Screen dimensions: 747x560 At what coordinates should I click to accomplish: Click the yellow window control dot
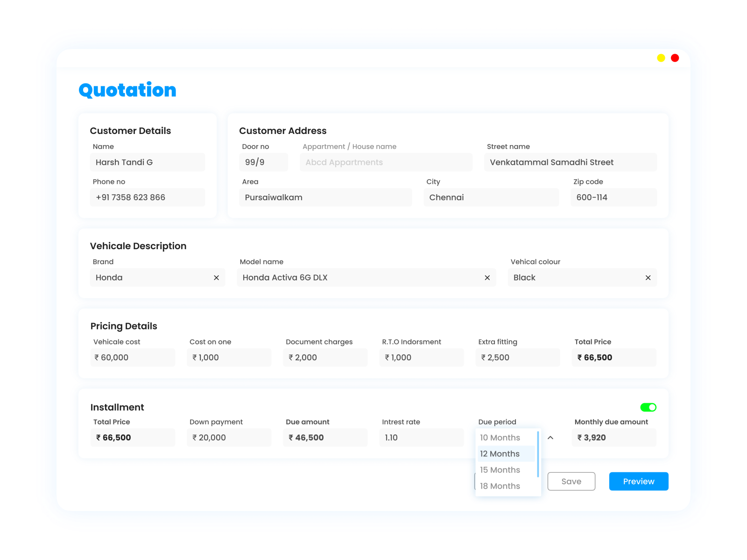(661, 58)
